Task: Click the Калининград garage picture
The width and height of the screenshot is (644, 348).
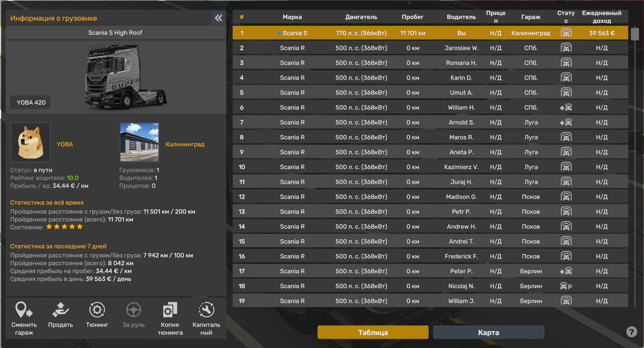Action: pos(139,142)
